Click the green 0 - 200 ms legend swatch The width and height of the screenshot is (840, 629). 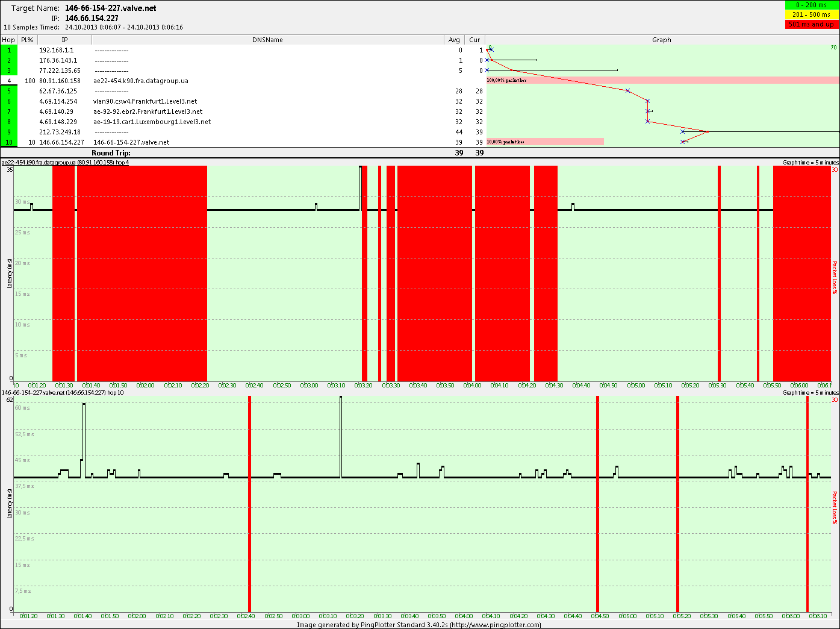[811, 5]
